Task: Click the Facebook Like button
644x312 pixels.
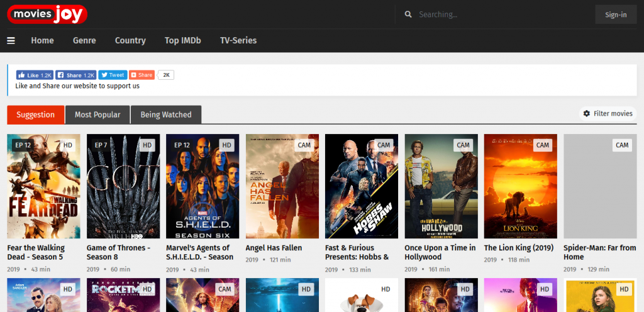Action: [x=35, y=75]
